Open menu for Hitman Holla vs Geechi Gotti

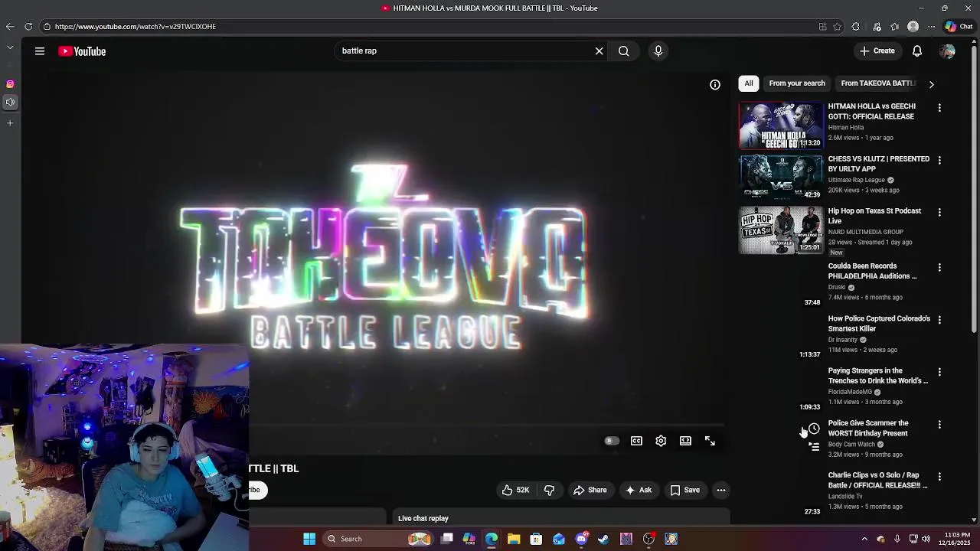(939, 108)
